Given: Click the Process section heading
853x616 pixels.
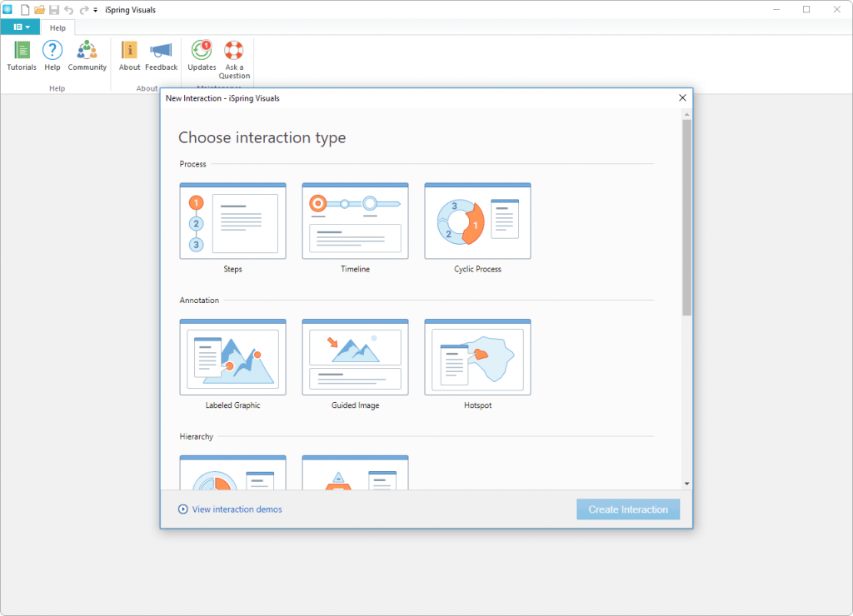Looking at the screenshot, I should click(193, 164).
